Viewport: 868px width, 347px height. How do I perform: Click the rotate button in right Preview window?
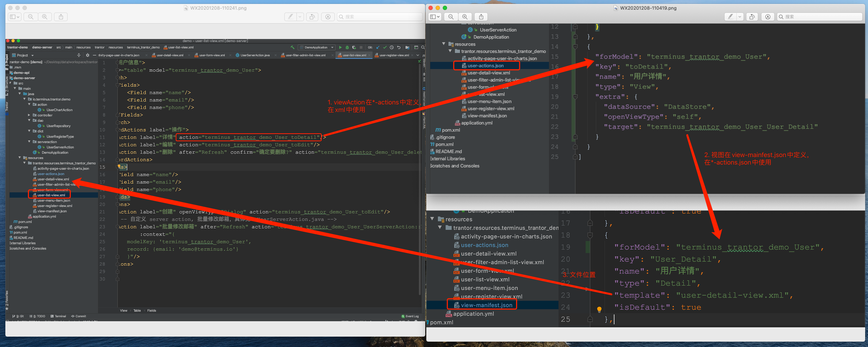pyautogui.click(x=752, y=16)
